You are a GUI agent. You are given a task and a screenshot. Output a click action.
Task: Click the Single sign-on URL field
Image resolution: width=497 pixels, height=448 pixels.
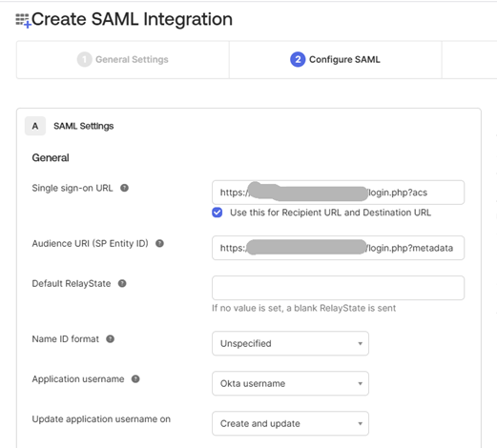(x=338, y=193)
